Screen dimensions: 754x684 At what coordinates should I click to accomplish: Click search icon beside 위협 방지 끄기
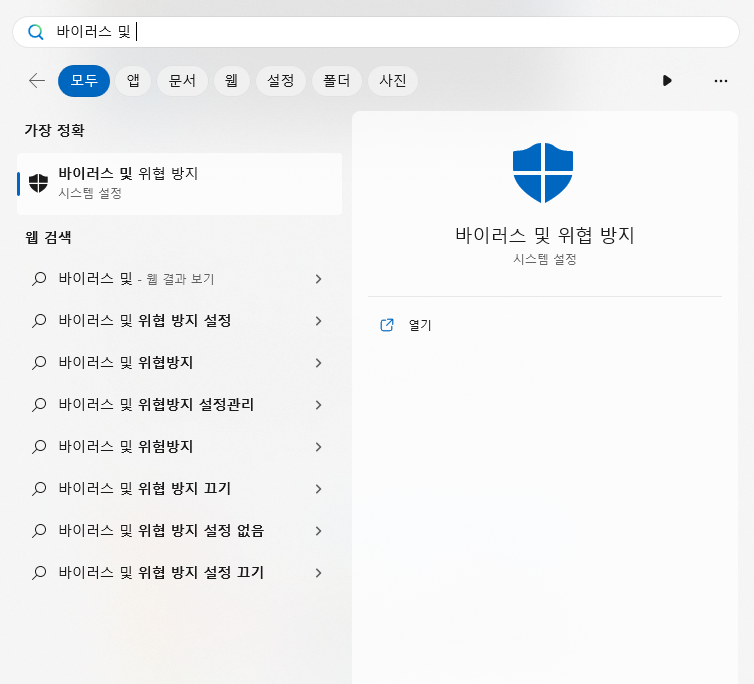[x=39, y=489]
